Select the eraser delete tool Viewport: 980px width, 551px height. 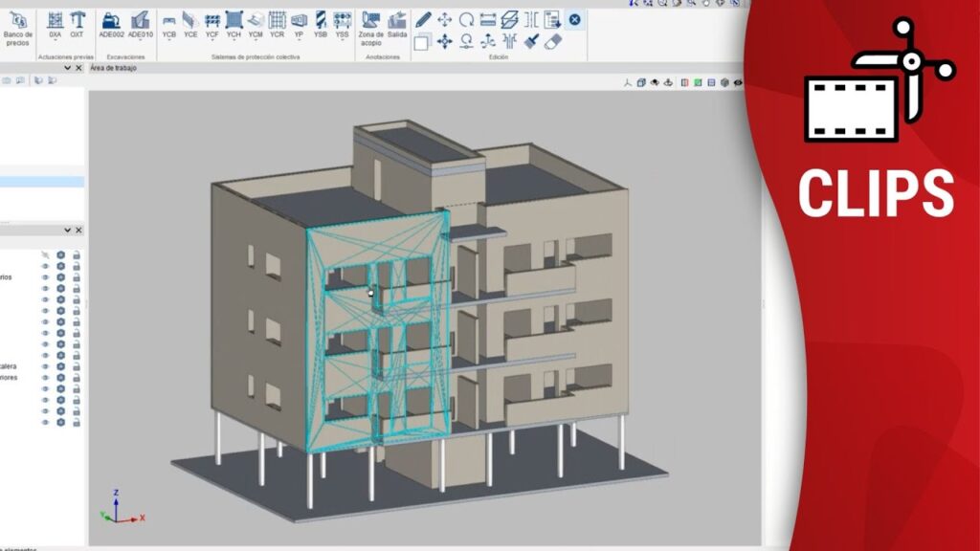point(555,41)
